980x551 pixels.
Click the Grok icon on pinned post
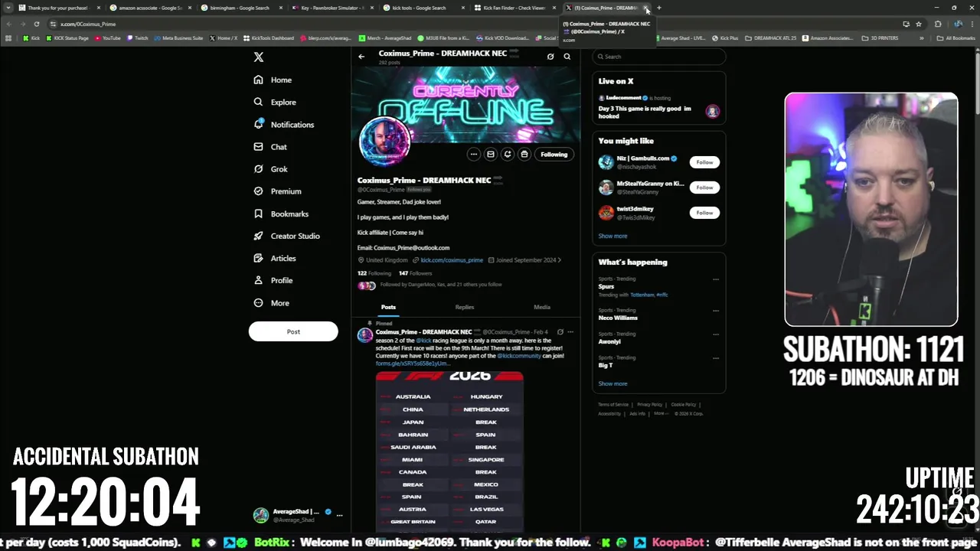(560, 332)
